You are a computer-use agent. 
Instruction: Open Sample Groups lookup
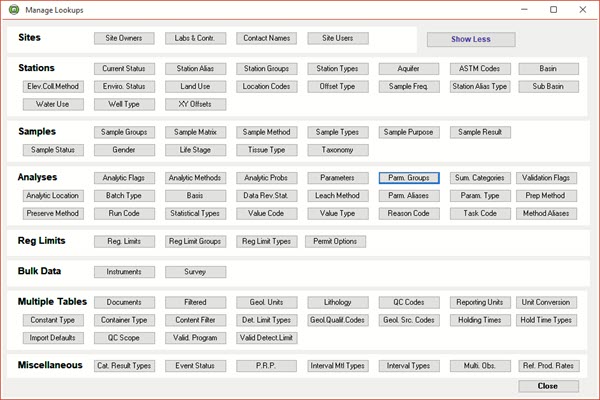(124, 132)
